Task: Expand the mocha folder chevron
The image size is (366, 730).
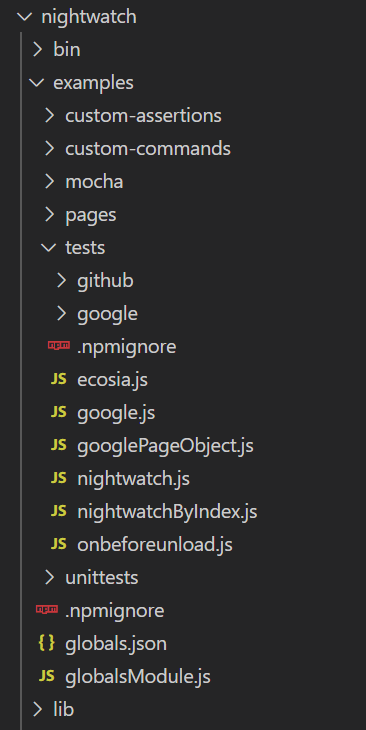Action: 50,182
